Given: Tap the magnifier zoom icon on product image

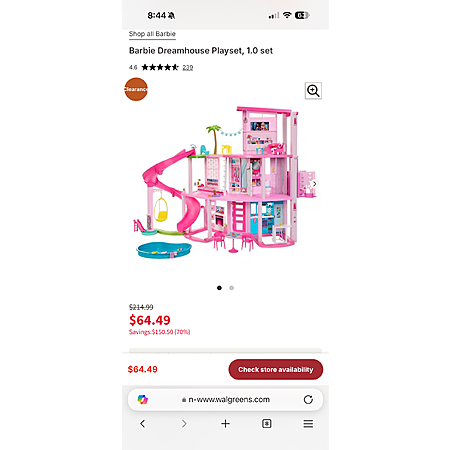Looking at the screenshot, I should 313,91.
